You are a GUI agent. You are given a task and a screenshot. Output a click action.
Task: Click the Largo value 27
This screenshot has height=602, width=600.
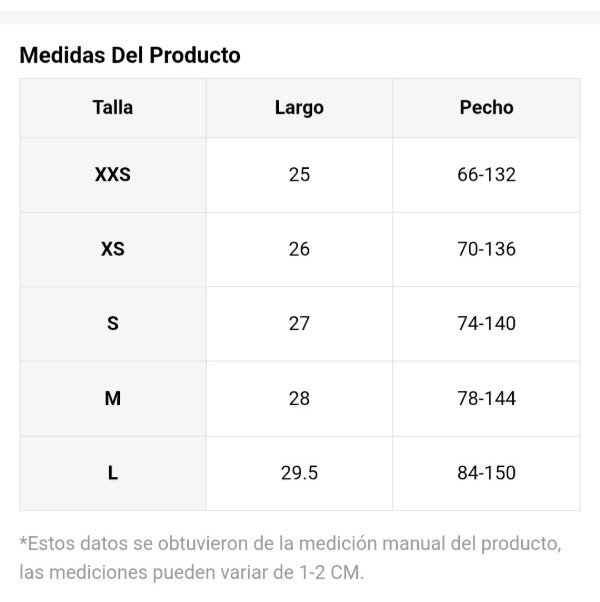click(299, 324)
